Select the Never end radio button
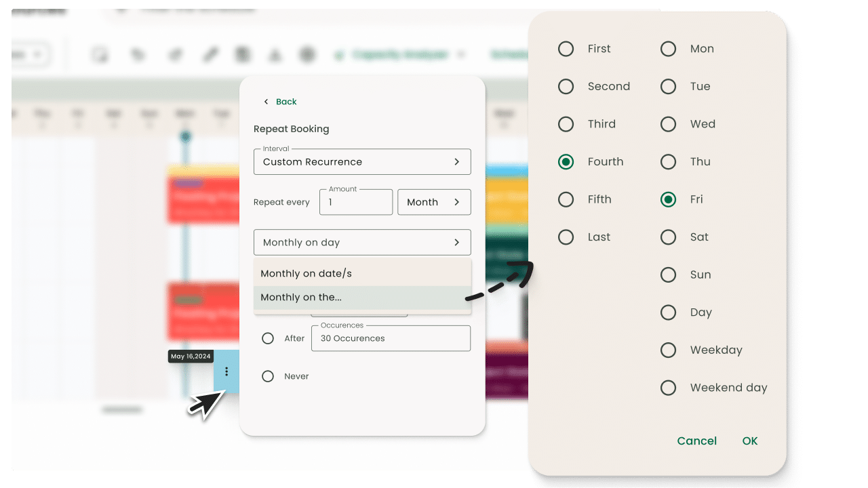The height and width of the screenshot is (488, 868). [268, 376]
